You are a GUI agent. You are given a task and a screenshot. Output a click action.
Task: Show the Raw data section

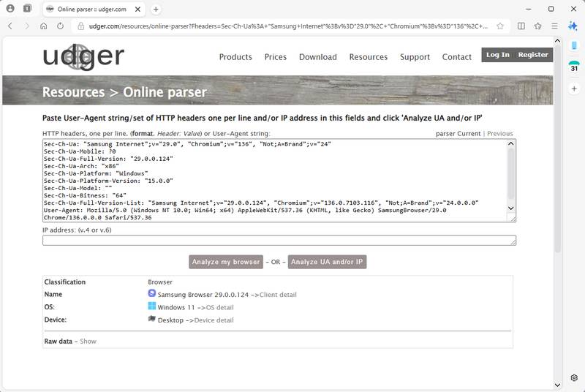click(88, 342)
